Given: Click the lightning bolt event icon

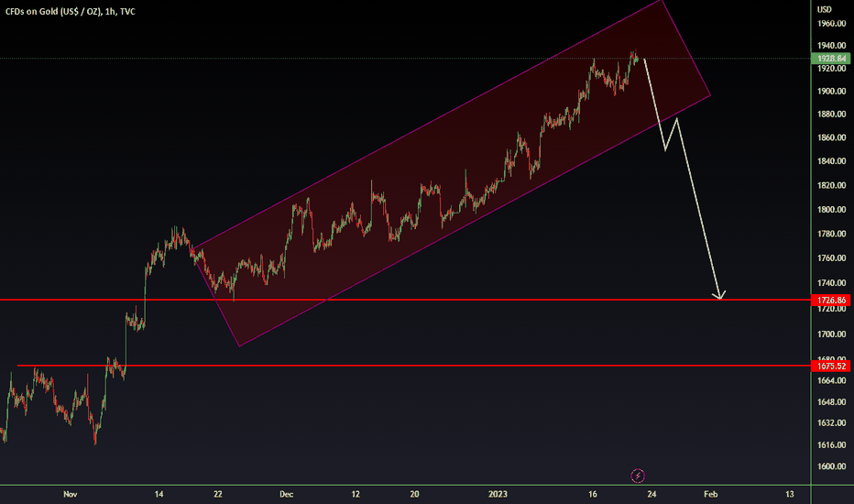Looking at the screenshot, I should click(x=637, y=476).
